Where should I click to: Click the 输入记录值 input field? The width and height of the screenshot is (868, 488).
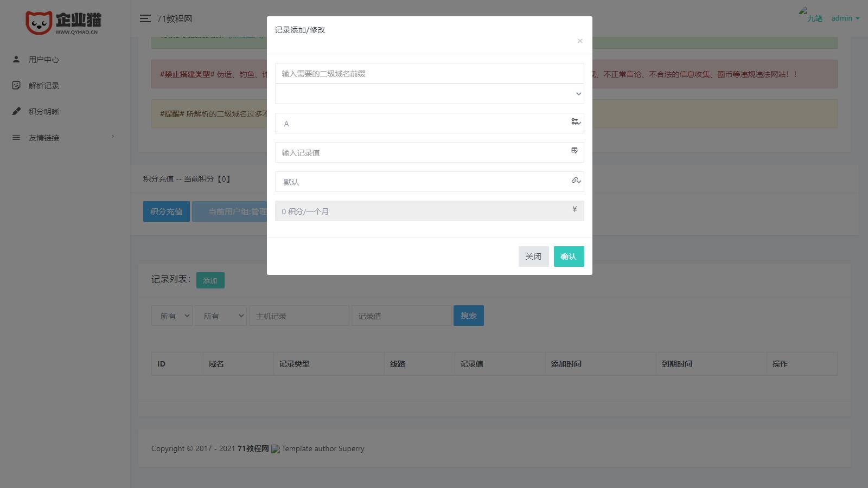423,153
